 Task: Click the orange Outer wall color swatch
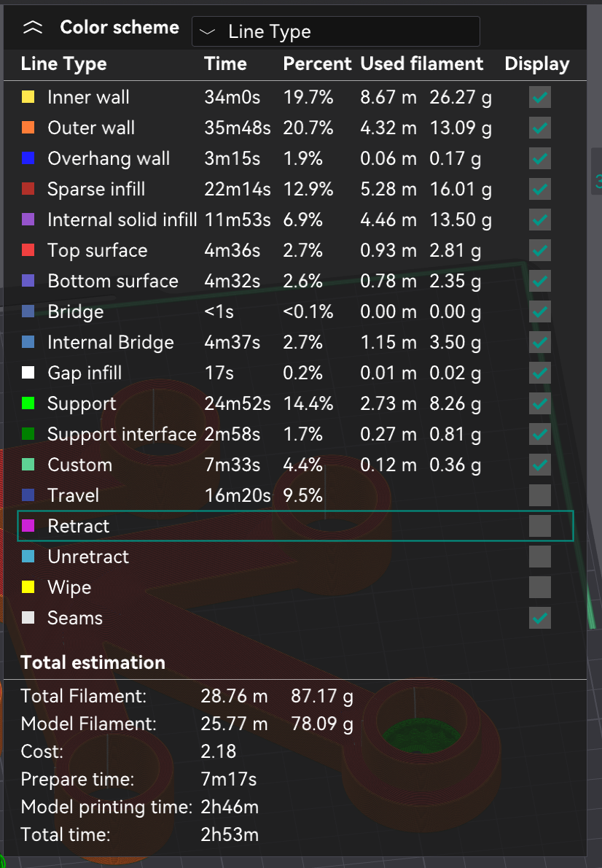29,127
